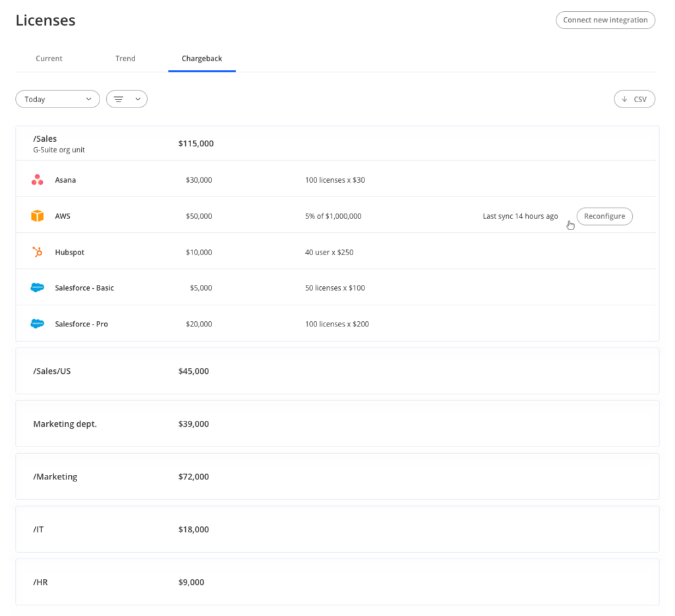Image resolution: width=675 pixels, height=616 pixels.
Task: Click the AWS row name
Action: [63, 216]
